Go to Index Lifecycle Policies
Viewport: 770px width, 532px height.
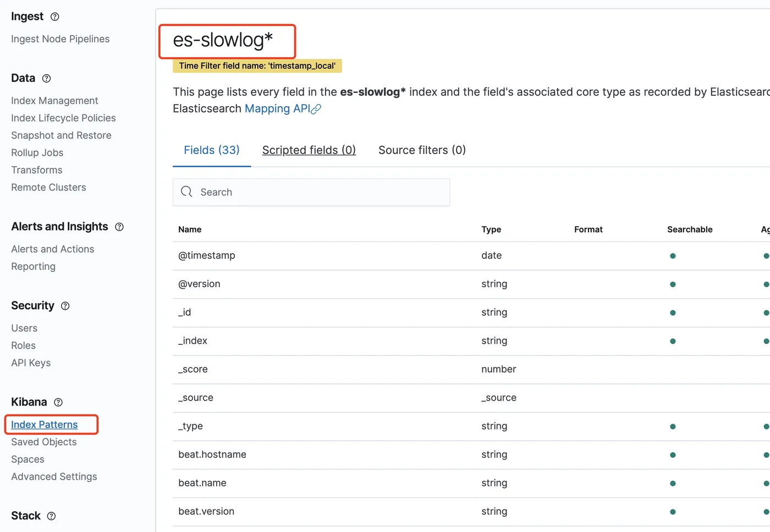pyautogui.click(x=63, y=118)
